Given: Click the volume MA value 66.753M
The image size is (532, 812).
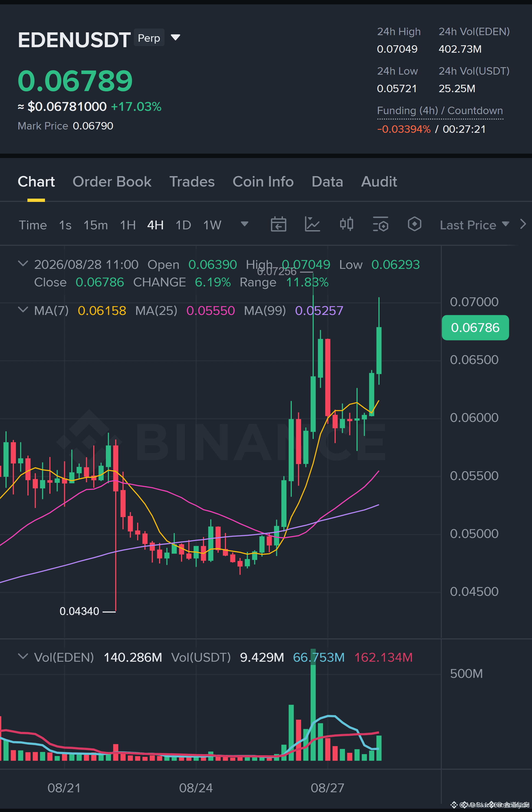Looking at the screenshot, I should tap(319, 657).
